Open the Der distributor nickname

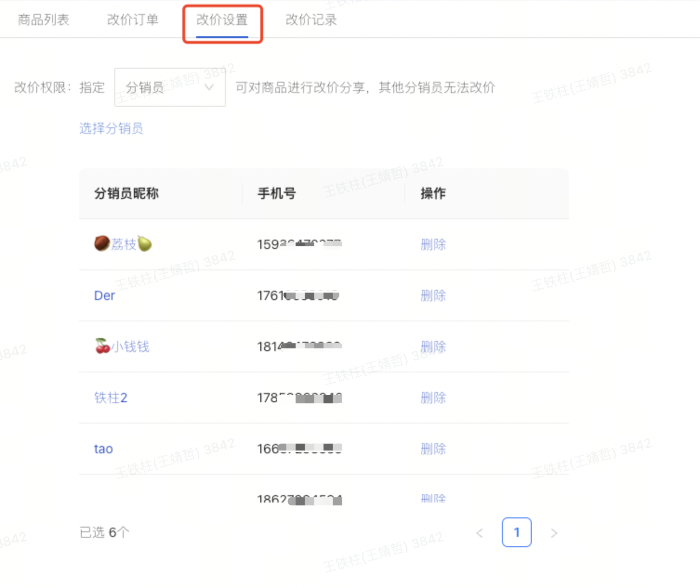(x=105, y=295)
